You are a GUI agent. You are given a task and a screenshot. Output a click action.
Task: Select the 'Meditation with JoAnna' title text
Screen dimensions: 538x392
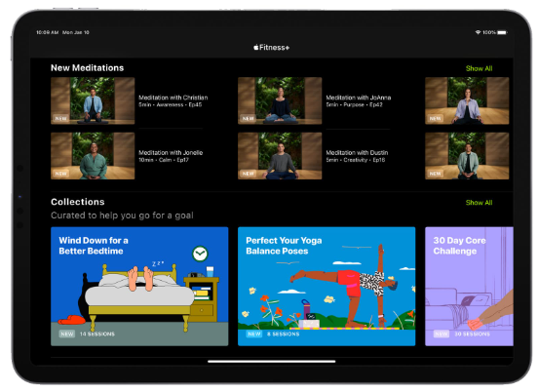(359, 98)
